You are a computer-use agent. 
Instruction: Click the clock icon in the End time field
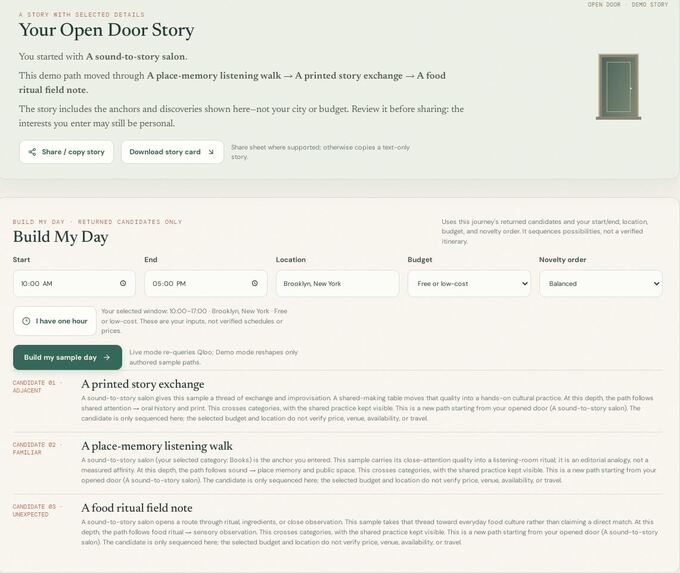click(255, 283)
